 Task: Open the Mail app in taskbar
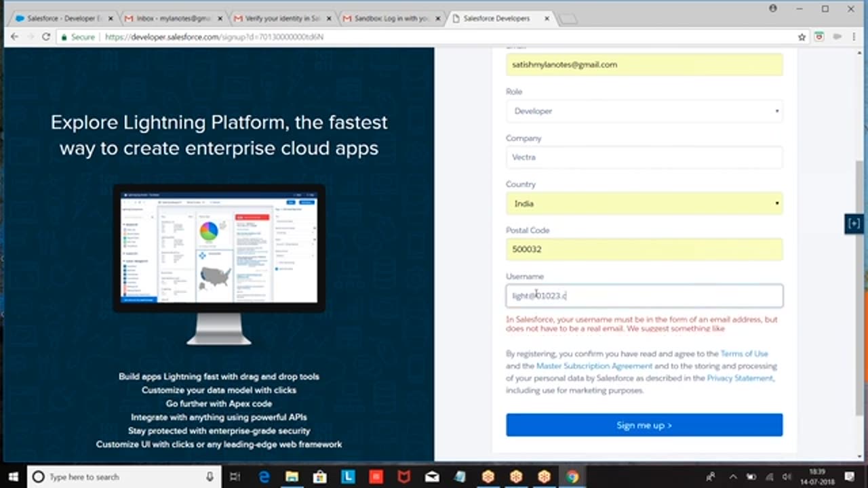click(432, 476)
